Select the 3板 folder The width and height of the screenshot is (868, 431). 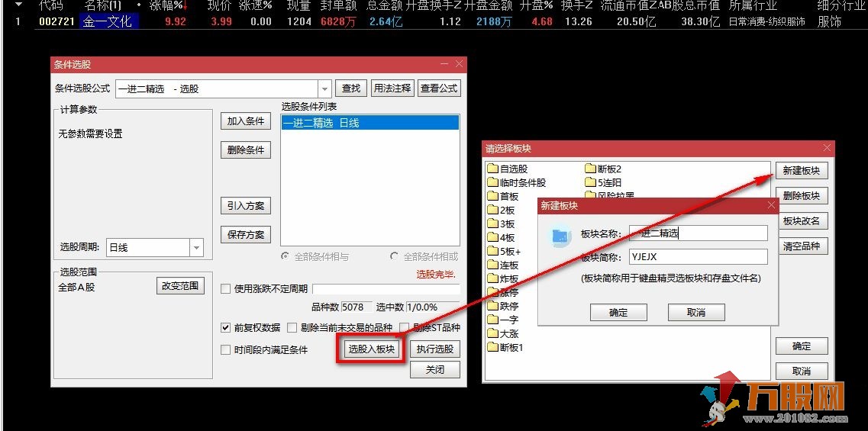(501, 224)
